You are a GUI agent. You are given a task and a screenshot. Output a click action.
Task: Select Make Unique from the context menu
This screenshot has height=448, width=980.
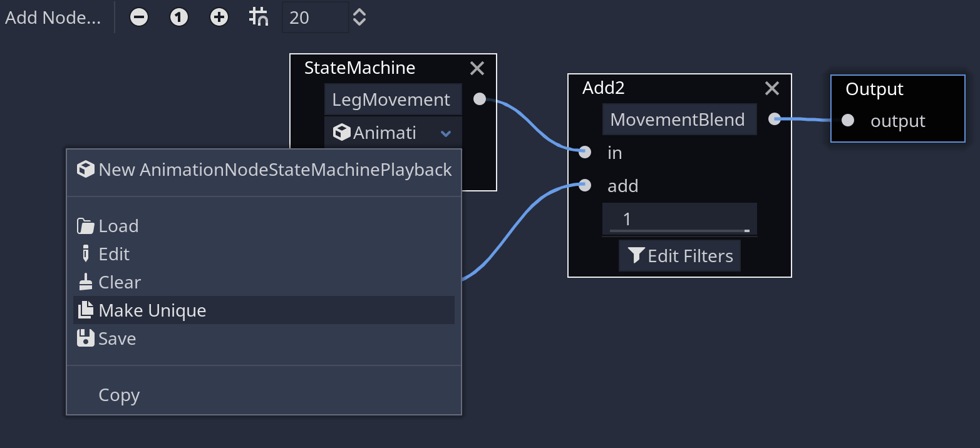152,310
